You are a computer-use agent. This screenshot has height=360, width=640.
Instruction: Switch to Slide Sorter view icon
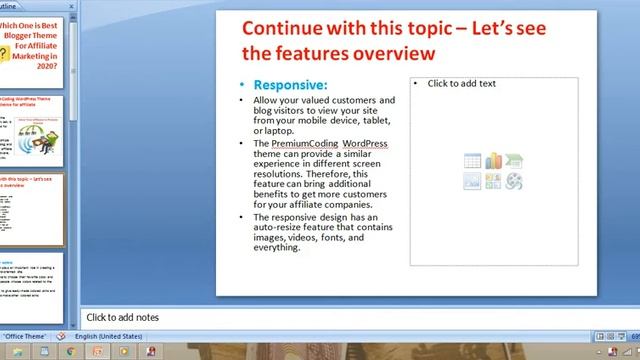pyautogui.click(x=611, y=336)
